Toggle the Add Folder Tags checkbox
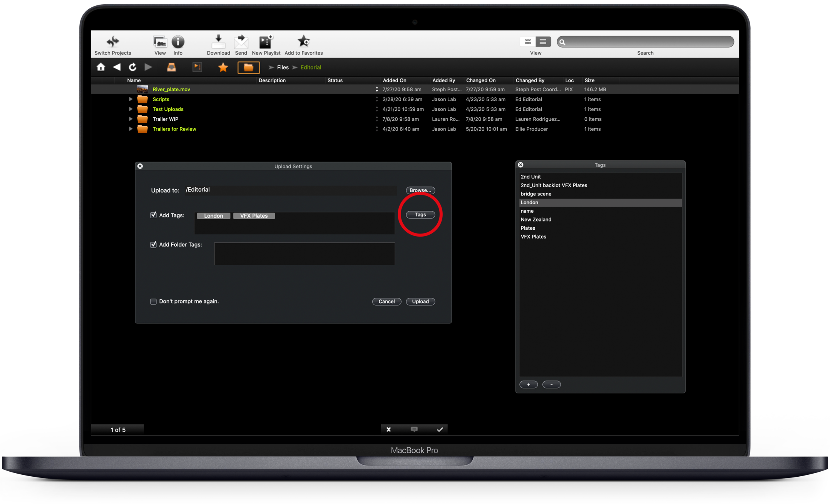The height and width of the screenshot is (504, 830). pos(153,245)
